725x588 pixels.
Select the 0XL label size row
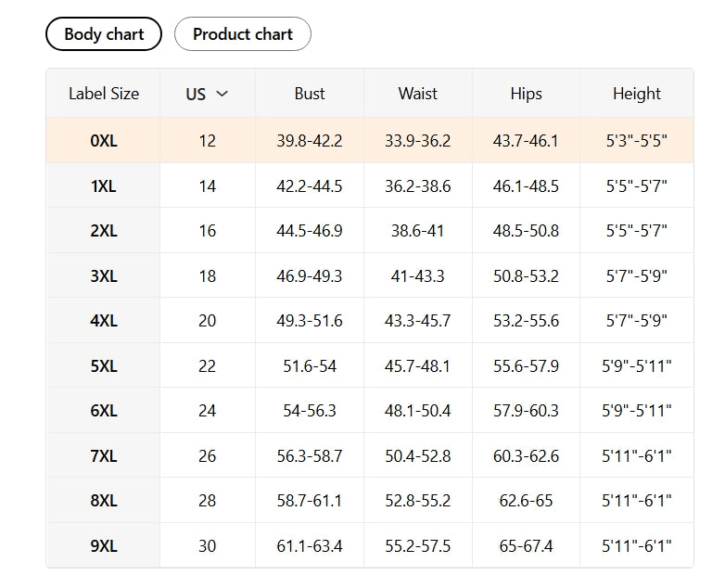pos(104,141)
